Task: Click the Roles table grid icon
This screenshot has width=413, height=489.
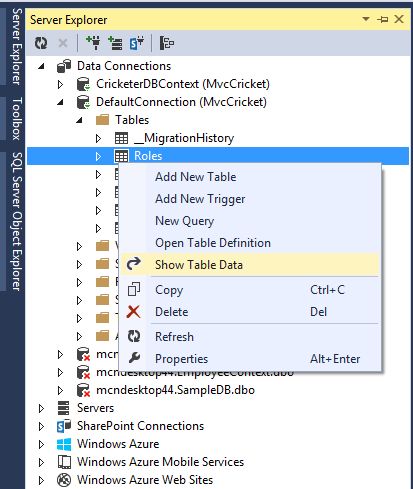Action: click(121, 156)
